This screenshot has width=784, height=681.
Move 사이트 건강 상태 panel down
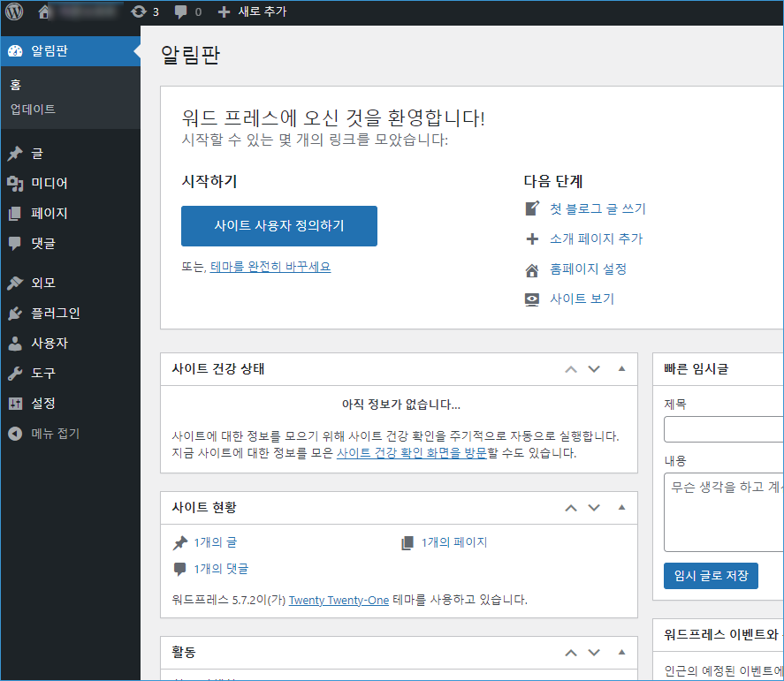594,369
